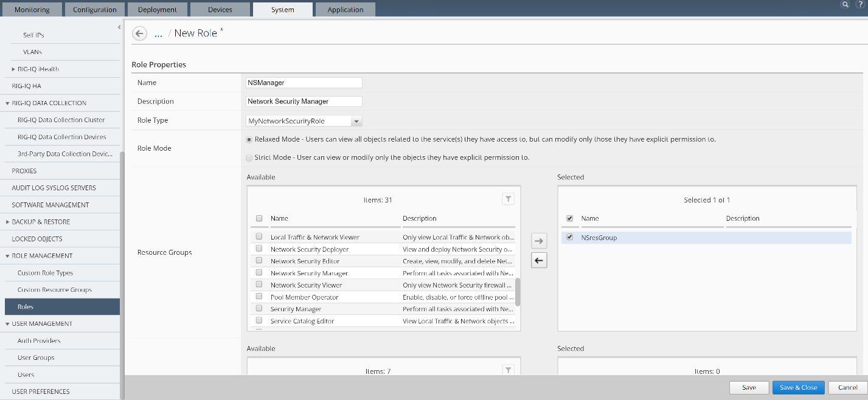868x400 pixels.
Task: Click the back arrow next to New Role
Action: [139, 33]
